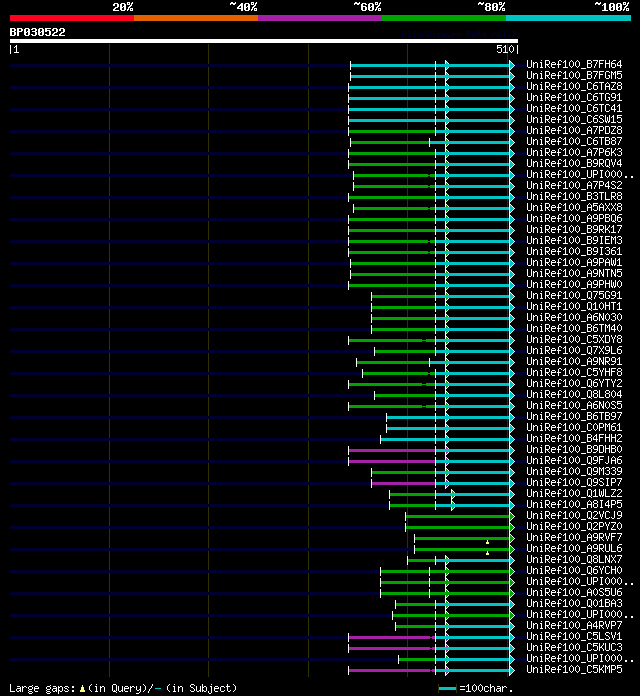Viewport: 640px width, 696px height.
Task: Select the UniRef100_A7PDZ8 label
Action: [574, 130]
